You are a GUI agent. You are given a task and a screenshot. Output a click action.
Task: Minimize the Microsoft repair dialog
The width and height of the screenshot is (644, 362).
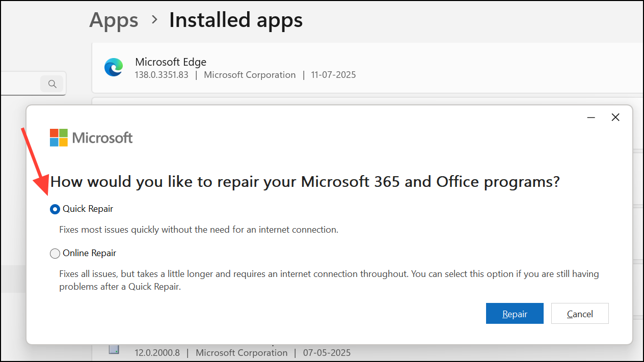click(x=591, y=118)
